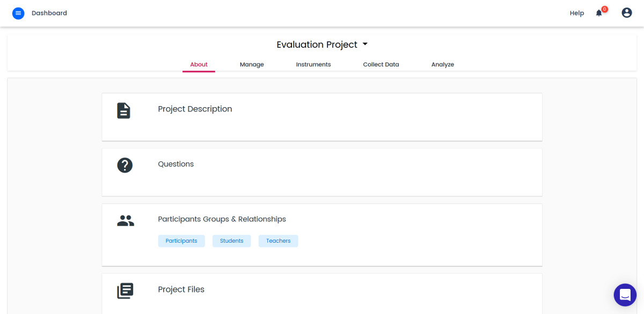
Task: Click the Project Files library icon
Action: point(125,291)
